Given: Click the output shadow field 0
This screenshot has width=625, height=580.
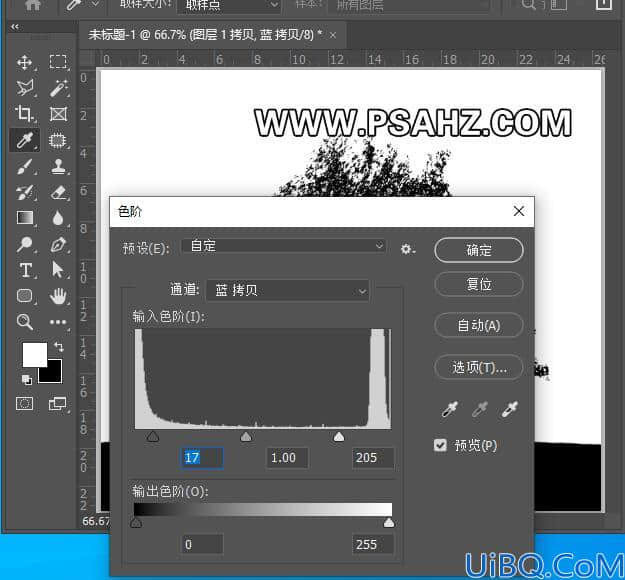Looking at the screenshot, I should coord(202,544).
